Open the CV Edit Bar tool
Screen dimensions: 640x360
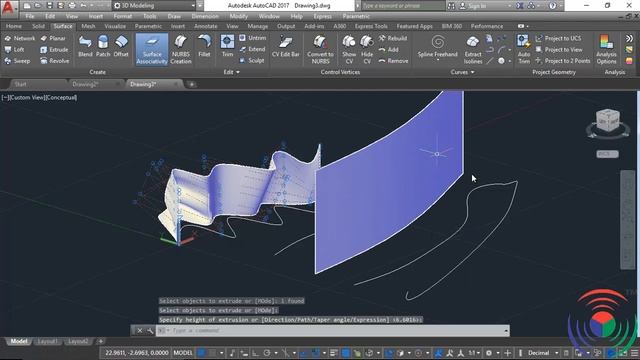pos(286,46)
